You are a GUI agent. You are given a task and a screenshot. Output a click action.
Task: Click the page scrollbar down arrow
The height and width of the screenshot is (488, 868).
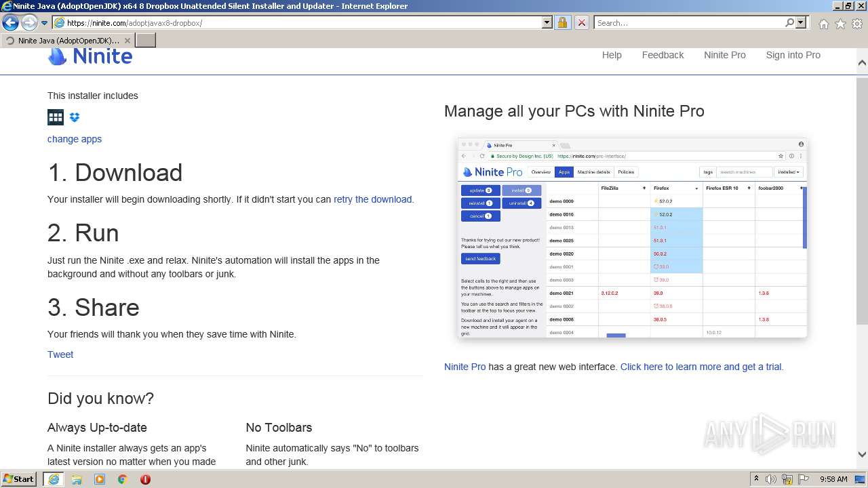(862, 455)
